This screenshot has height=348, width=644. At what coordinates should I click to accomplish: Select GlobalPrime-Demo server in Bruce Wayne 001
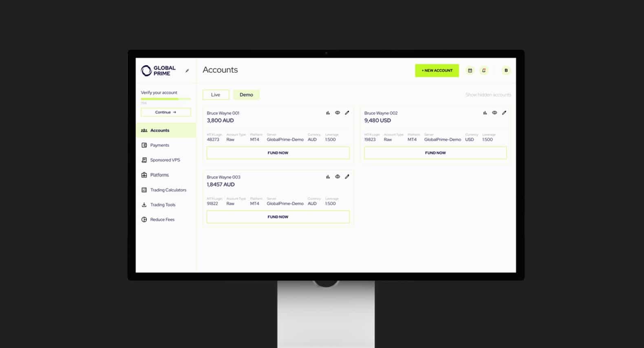285,140
